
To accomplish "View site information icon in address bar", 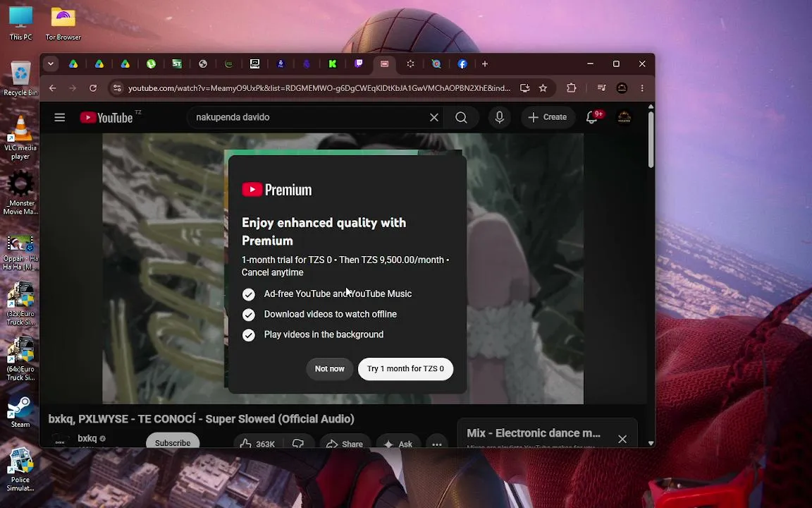I will [x=118, y=88].
